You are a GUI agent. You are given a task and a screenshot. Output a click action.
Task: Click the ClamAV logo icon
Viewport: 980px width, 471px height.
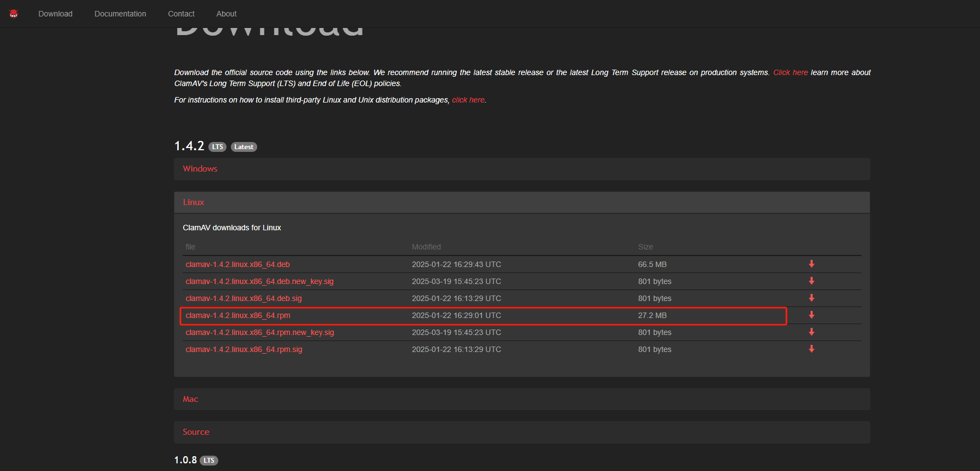coord(14,14)
